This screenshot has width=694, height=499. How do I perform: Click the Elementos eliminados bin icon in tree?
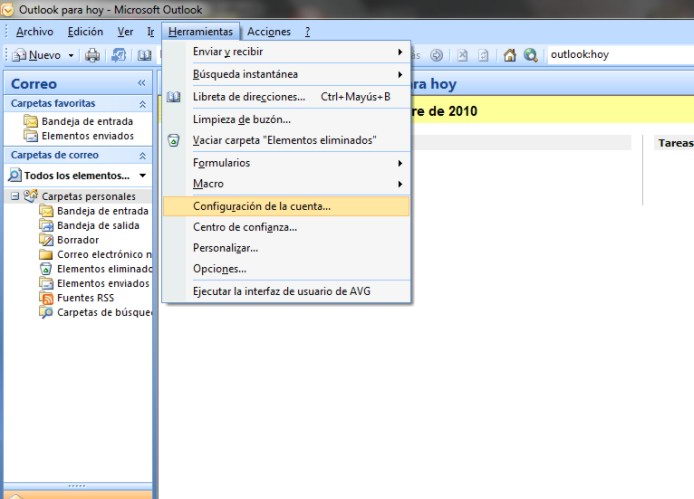point(46,269)
